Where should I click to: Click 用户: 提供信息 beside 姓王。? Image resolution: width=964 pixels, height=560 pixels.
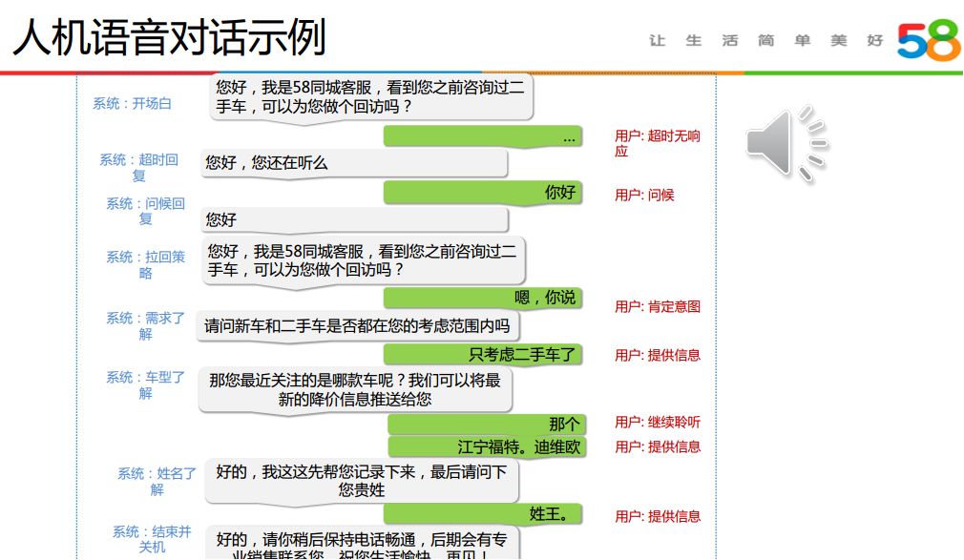pos(658,516)
